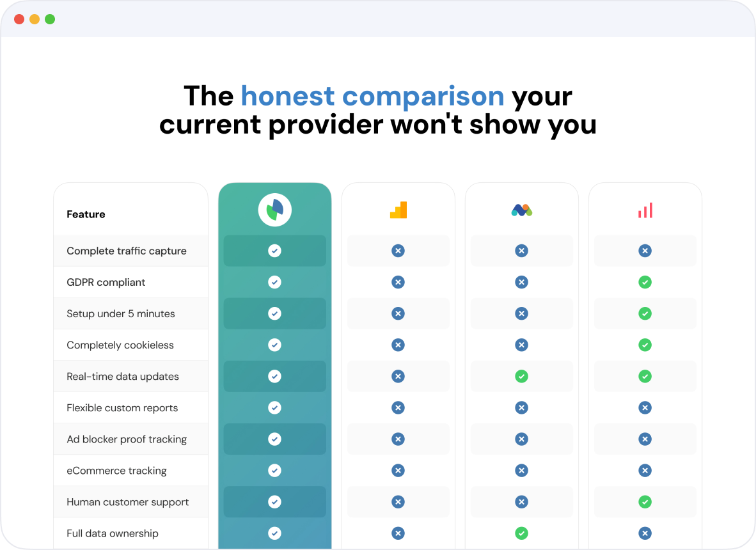Click the white check for Completely cookieless in green column

pos(275,345)
